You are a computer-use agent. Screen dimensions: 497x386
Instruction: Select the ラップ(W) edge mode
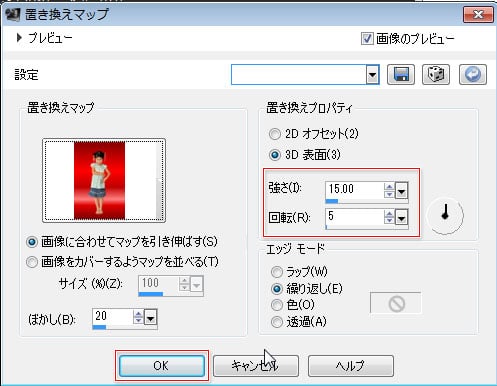tap(277, 272)
